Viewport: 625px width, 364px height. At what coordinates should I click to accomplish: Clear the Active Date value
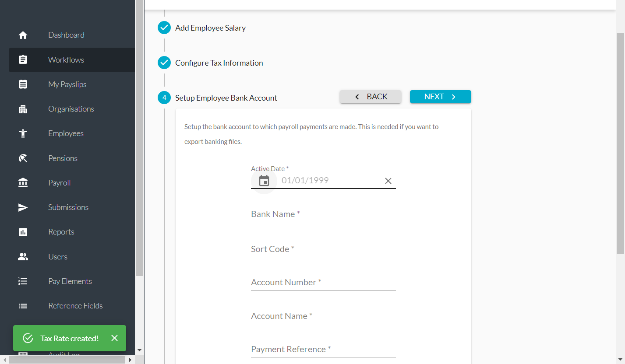[388, 181]
